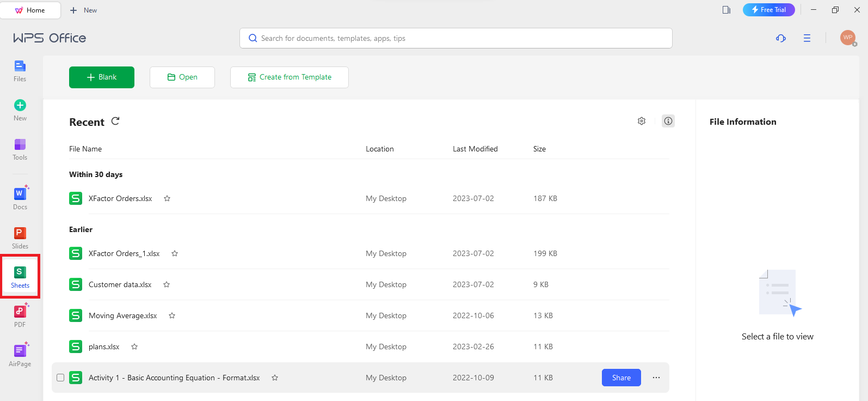Star the Activity 1 Basic Accounting file
This screenshot has height=401, width=868.
[x=275, y=378]
